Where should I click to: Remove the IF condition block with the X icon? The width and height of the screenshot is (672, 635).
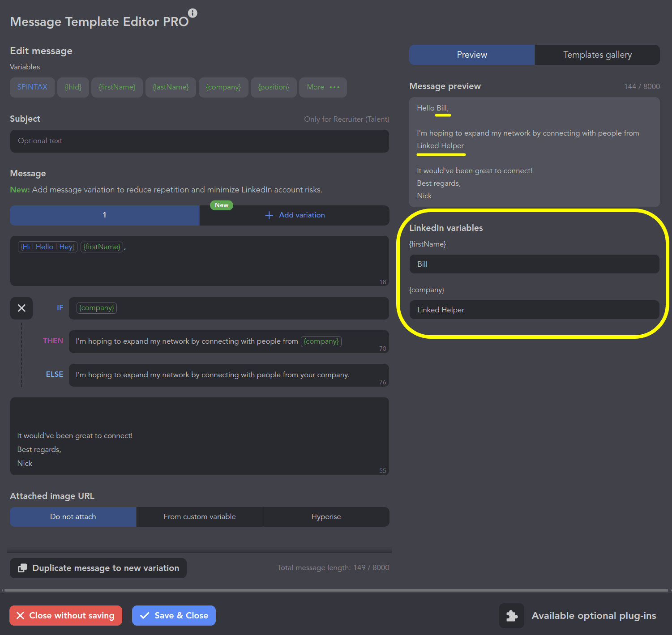pyautogui.click(x=21, y=308)
